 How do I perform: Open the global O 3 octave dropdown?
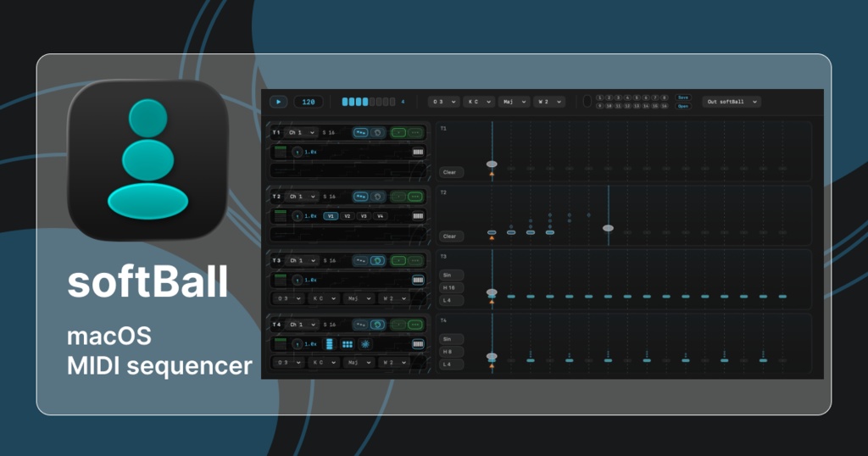click(444, 102)
